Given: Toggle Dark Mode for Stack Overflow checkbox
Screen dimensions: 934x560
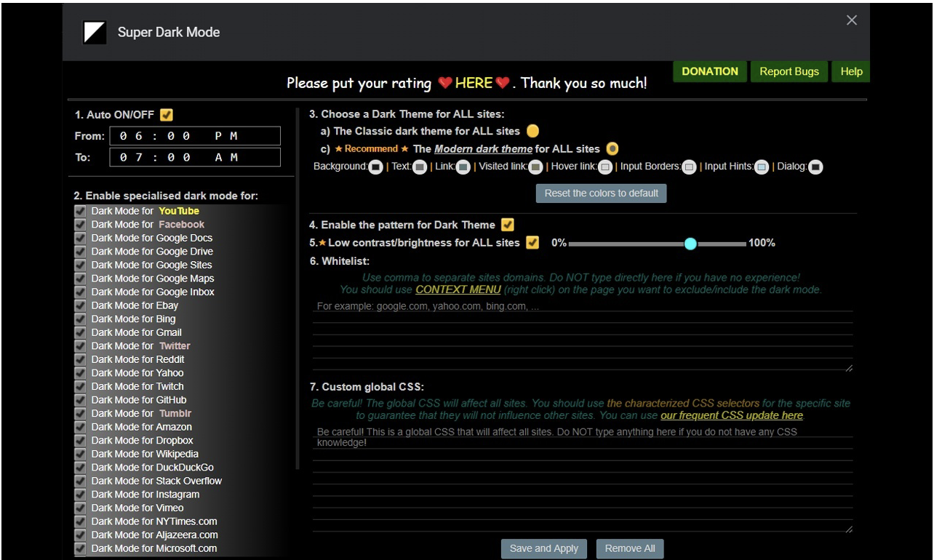Looking at the screenshot, I should (x=81, y=481).
